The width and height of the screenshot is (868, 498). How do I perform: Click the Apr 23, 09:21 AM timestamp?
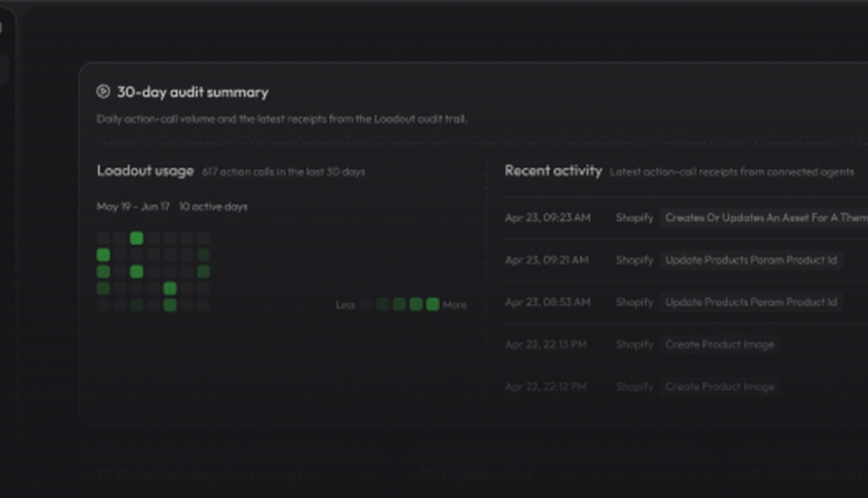(x=547, y=260)
